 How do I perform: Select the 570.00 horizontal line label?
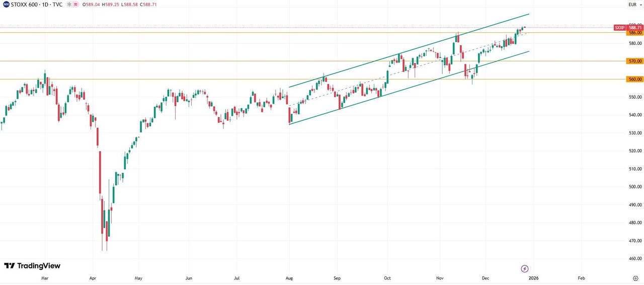coord(634,61)
